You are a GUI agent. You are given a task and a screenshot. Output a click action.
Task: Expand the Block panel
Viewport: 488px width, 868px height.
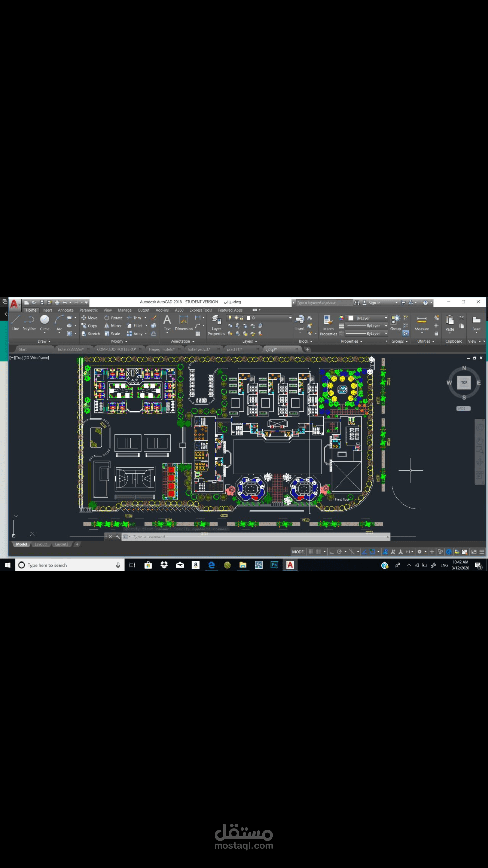306,341
